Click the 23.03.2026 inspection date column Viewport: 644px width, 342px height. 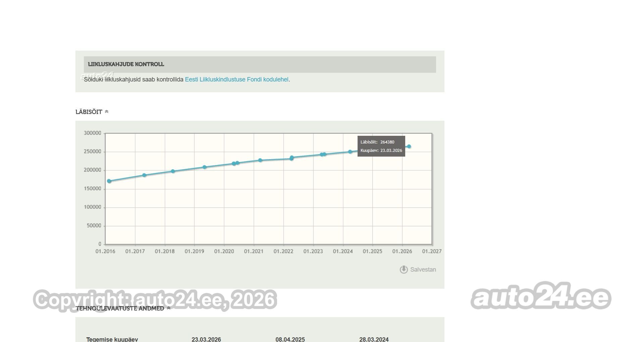(206, 339)
